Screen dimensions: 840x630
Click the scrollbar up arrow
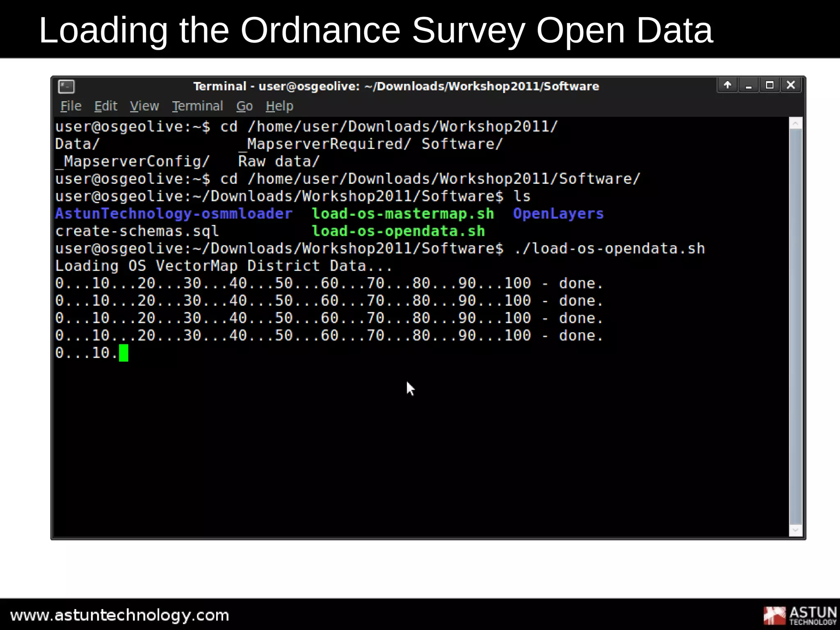[x=796, y=123]
